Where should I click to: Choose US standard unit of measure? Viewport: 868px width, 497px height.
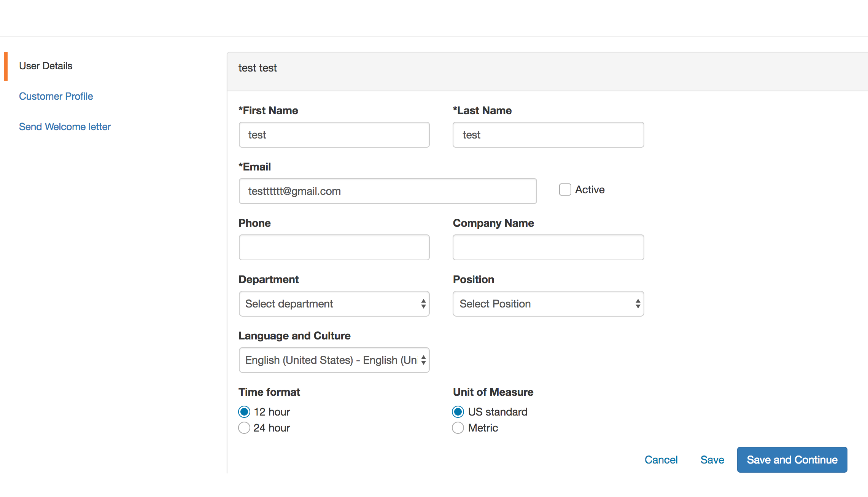tap(458, 411)
